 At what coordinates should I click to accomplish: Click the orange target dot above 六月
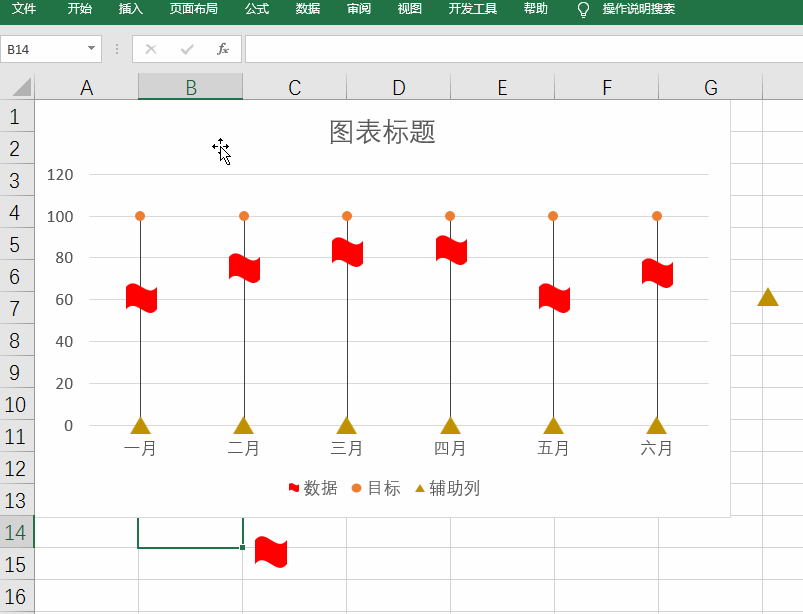coord(657,216)
